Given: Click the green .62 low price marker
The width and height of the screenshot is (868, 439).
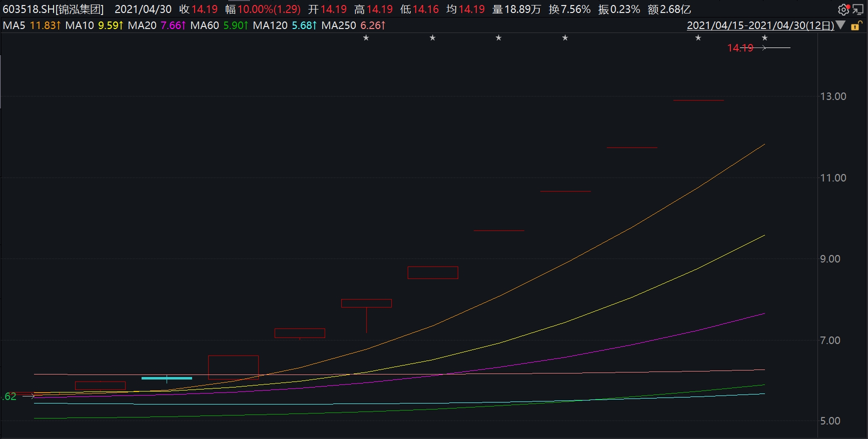Looking at the screenshot, I should coord(10,396).
